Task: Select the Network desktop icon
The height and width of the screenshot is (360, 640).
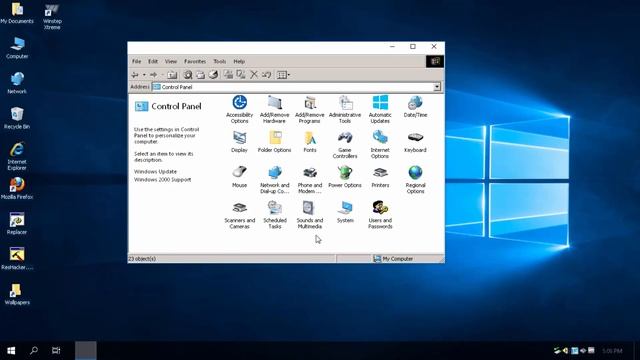Action: pyautogui.click(x=17, y=83)
